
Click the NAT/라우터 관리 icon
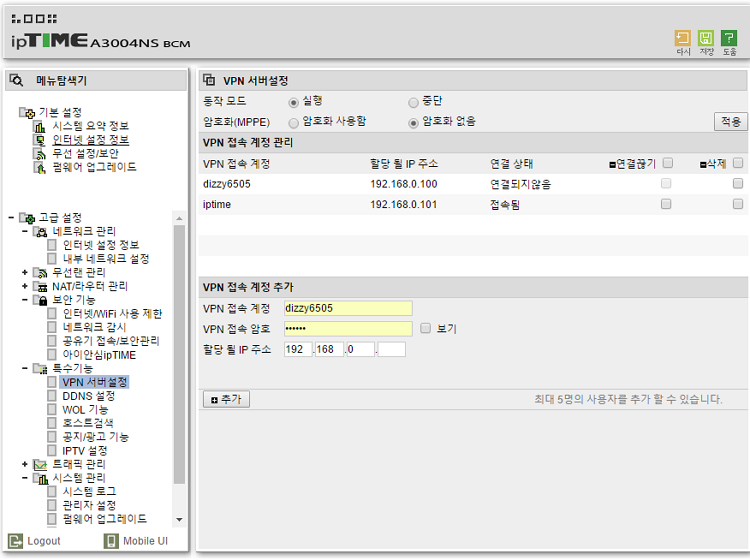tap(40, 287)
